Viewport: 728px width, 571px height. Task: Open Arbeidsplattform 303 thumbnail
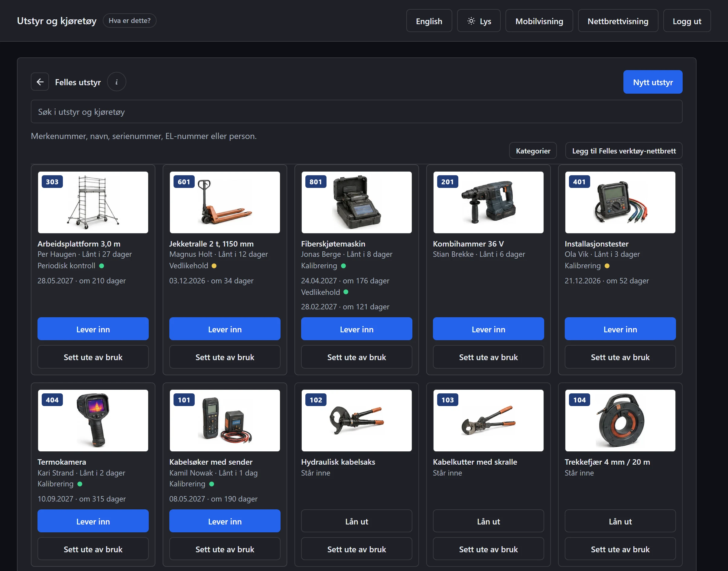(x=93, y=203)
